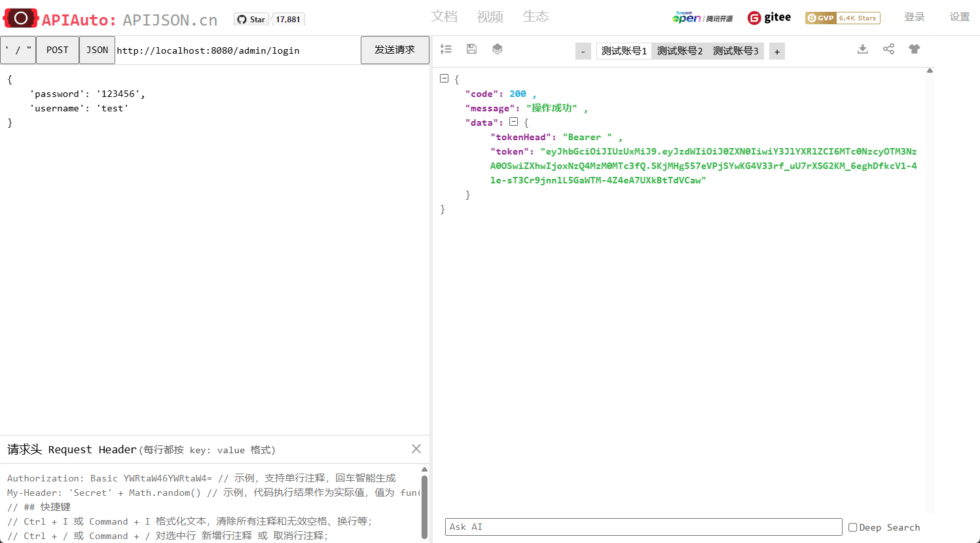The height and width of the screenshot is (543, 980).
Task: Enable the Deep Search checkbox
Action: tap(852, 527)
